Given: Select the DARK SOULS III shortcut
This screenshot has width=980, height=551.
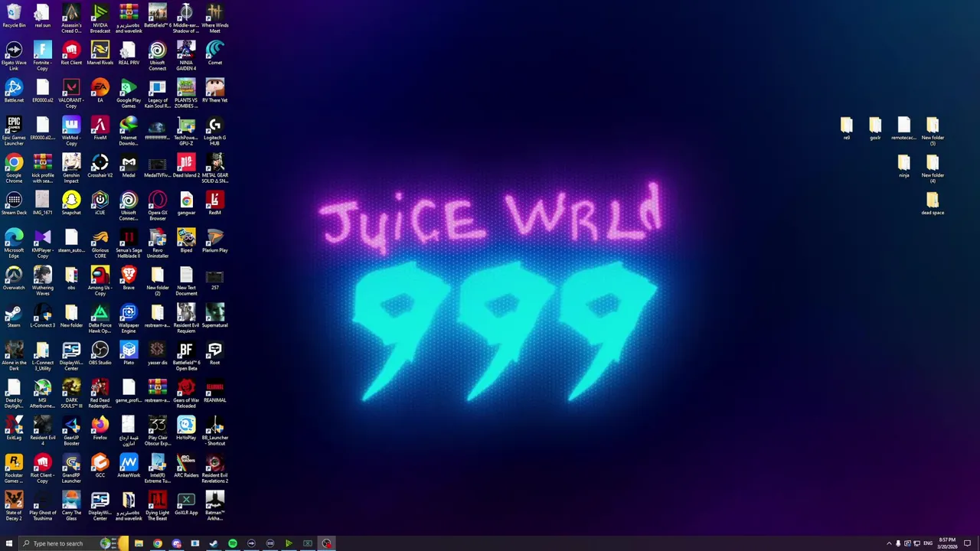Looking at the screenshot, I should [71, 393].
